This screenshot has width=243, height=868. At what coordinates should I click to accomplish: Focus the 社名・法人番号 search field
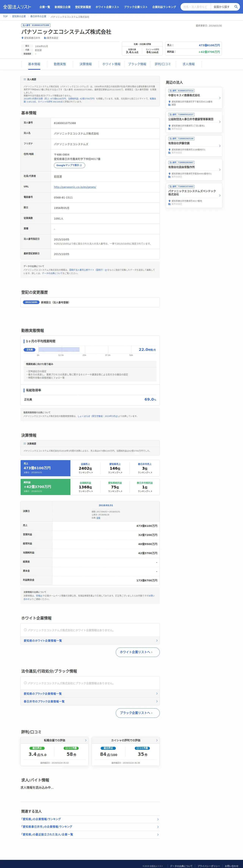(195, 7)
